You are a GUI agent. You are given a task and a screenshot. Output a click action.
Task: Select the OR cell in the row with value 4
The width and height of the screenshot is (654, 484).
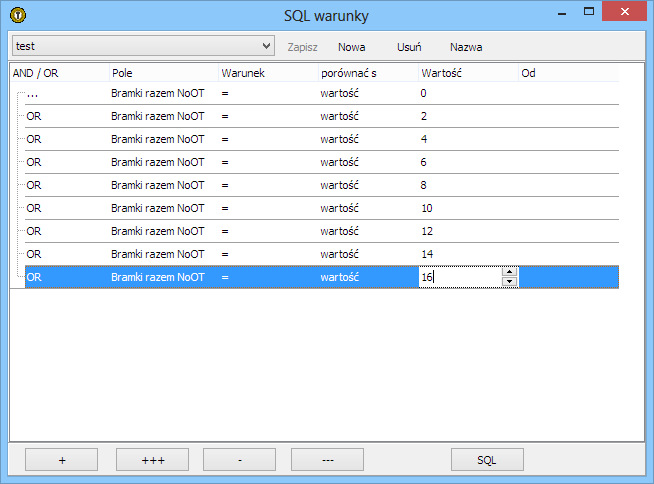coord(34,139)
